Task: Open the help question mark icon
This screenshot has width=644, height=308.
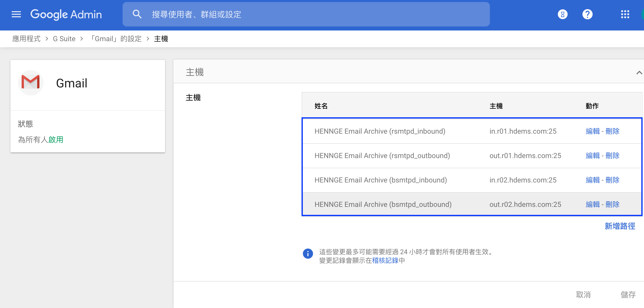Action: click(588, 14)
